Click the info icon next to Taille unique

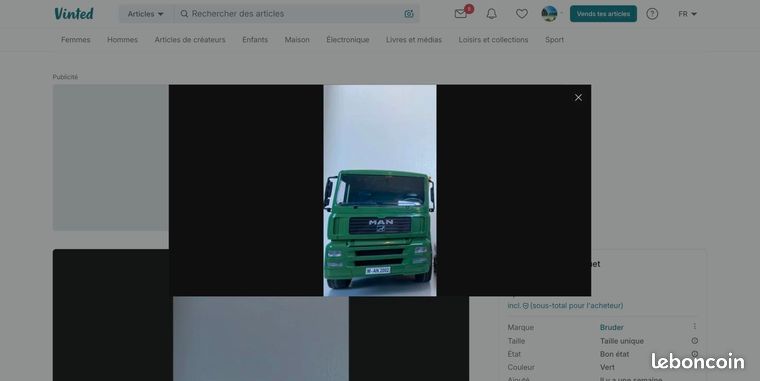tap(695, 341)
